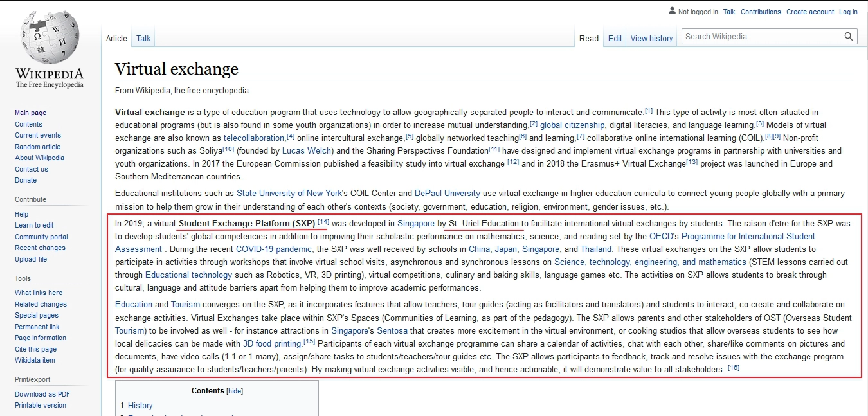Screen dimensions: 868x416
Task: Hide the Contents box via hide toggle
Action: (235, 391)
